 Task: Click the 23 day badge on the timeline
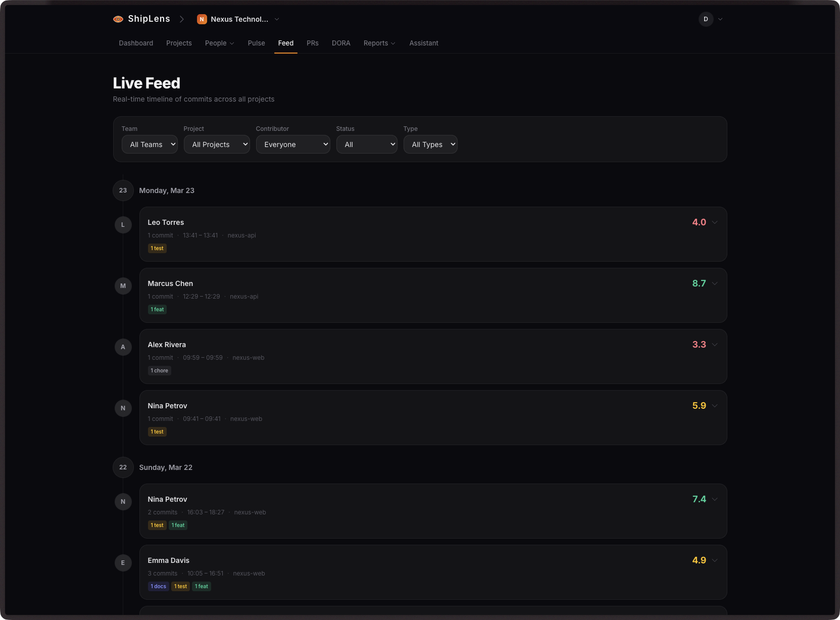click(123, 190)
